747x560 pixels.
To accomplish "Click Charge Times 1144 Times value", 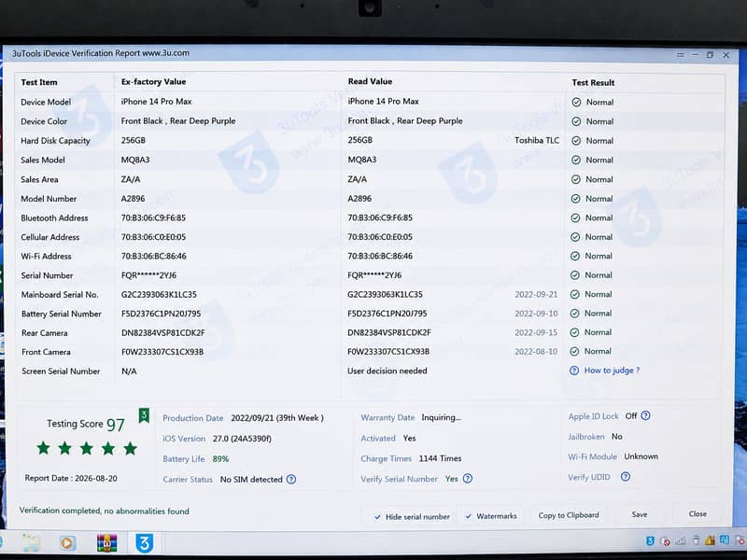I will click(x=440, y=458).
